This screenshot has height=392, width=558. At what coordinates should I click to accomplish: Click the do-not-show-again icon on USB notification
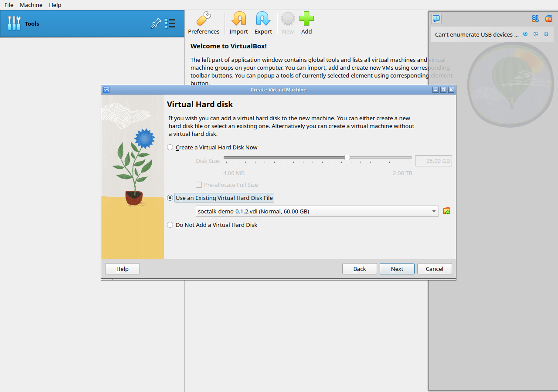pyautogui.click(x=536, y=34)
